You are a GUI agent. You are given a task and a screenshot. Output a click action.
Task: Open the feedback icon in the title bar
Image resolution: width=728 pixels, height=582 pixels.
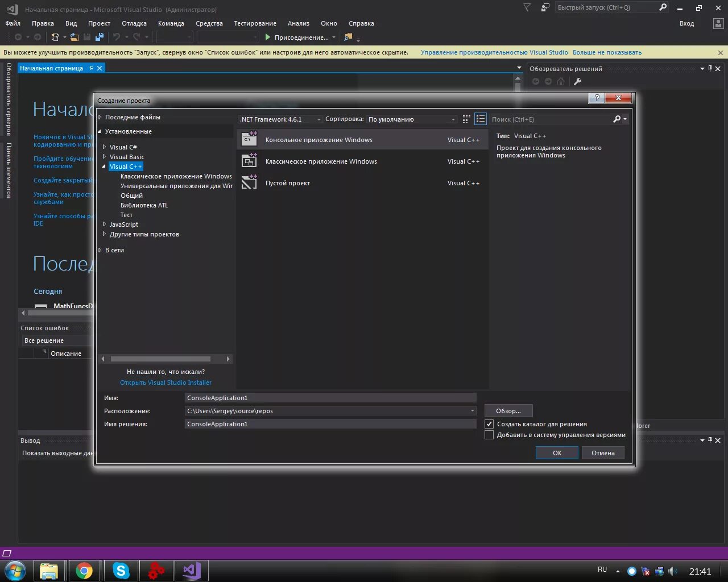[x=545, y=7]
